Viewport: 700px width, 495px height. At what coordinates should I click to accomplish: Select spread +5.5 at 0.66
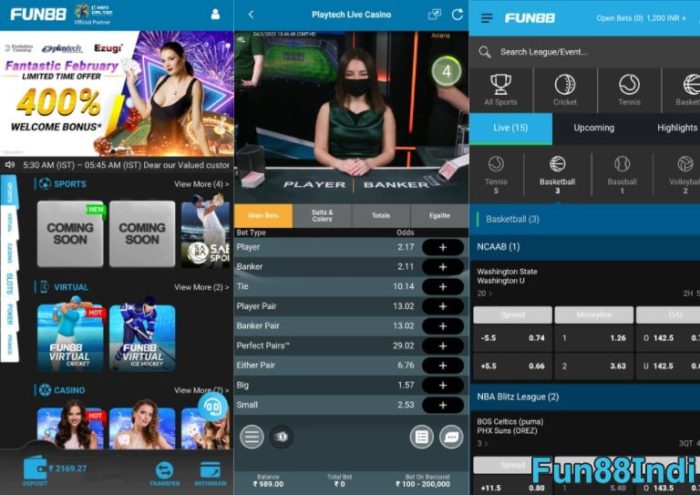click(512, 366)
